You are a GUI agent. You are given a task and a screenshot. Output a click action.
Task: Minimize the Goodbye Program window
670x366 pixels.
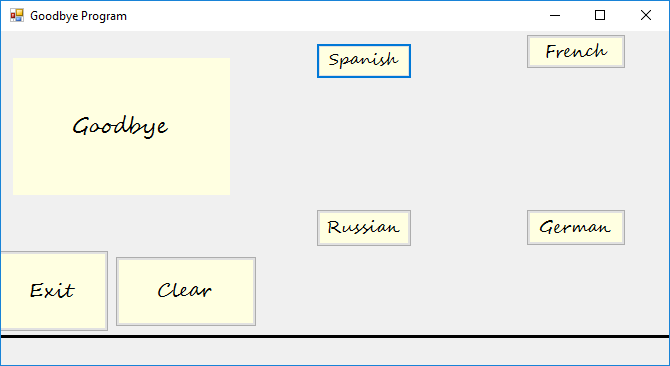pos(555,16)
